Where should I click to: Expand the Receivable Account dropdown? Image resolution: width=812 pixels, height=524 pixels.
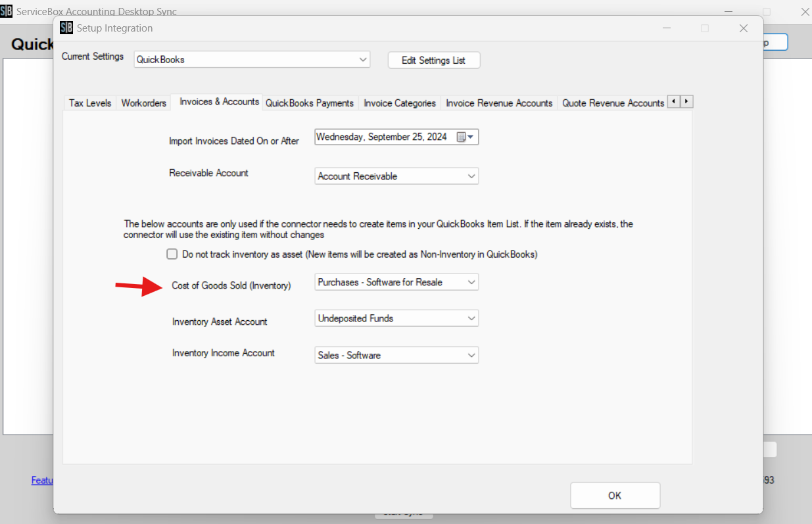tap(396, 176)
